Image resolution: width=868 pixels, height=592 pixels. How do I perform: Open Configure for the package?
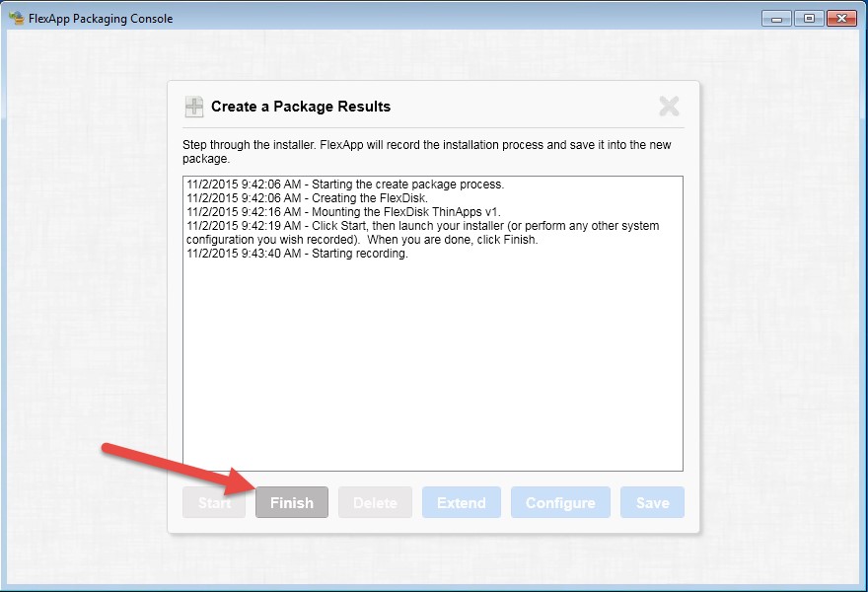click(x=560, y=502)
